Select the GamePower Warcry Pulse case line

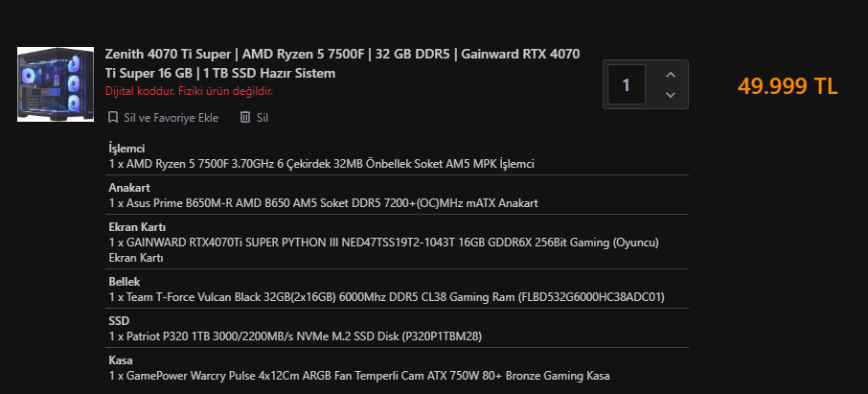[x=359, y=376]
